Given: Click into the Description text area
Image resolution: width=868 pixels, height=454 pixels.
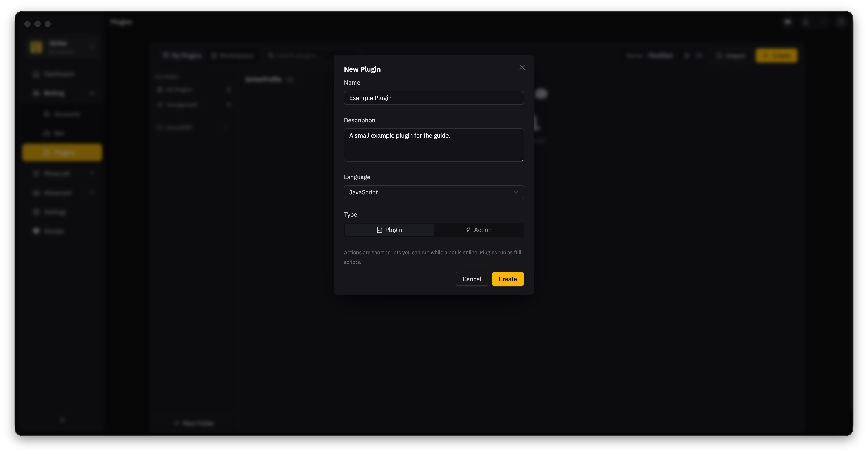Looking at the screenshot, I should [x=434, y=145].
